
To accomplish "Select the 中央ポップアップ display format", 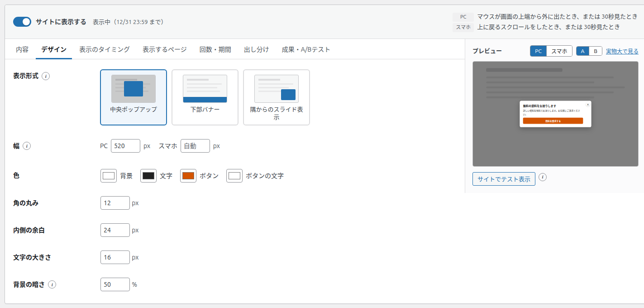I will [134, 97].
